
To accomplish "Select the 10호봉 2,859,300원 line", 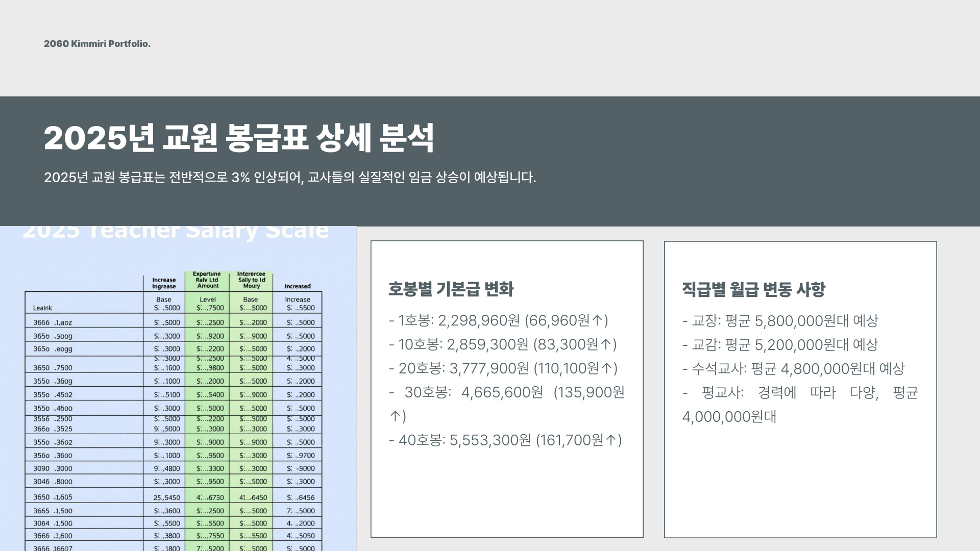I will click(502, 344).
